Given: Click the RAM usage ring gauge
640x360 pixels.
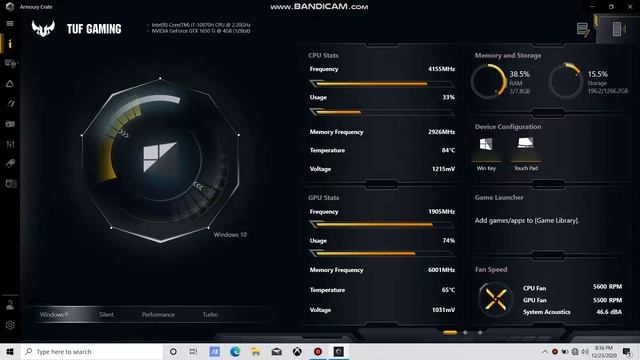Looking at the screenshot, I should 489,81.
